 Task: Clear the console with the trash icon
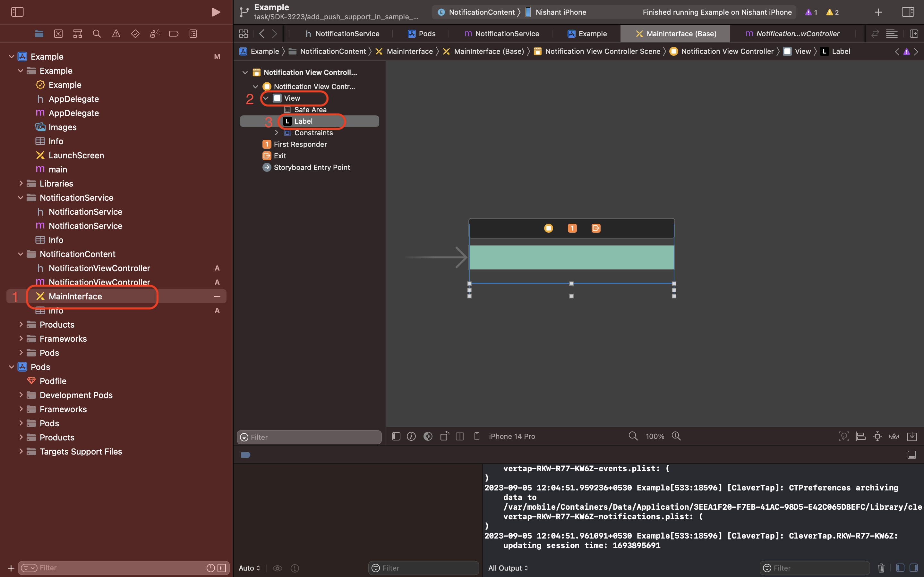coord(881,568)
